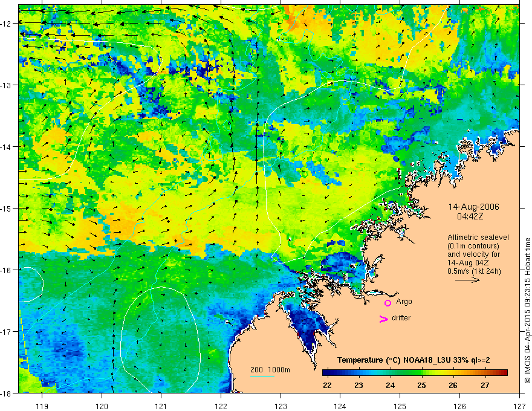Click the longitude axis label '123'

tap(281, 406)
